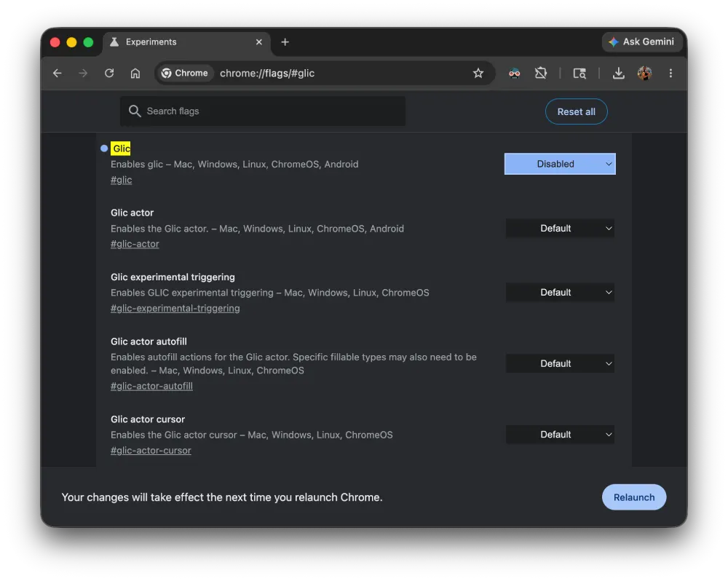Open the #glic-actor anchor link
The height and width of the screenshot is (581, 728).
click(x=135, y=245)
